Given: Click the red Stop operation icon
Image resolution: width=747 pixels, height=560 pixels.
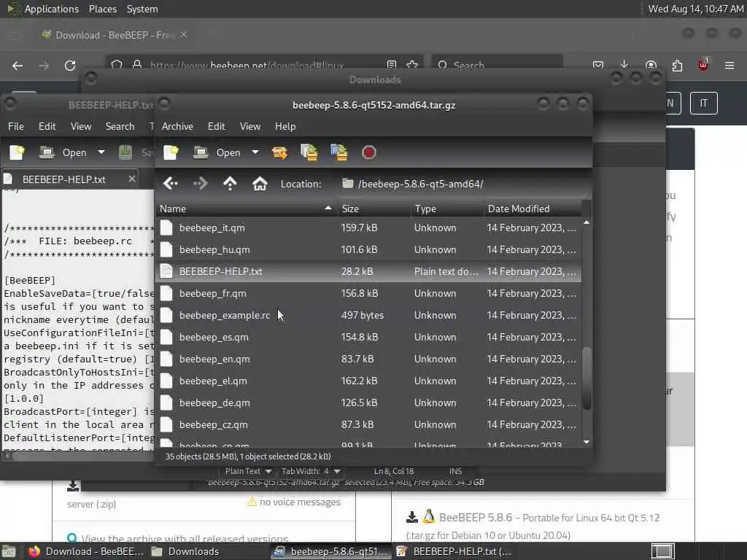Looking at the screenshot, I should pos(368,152).
